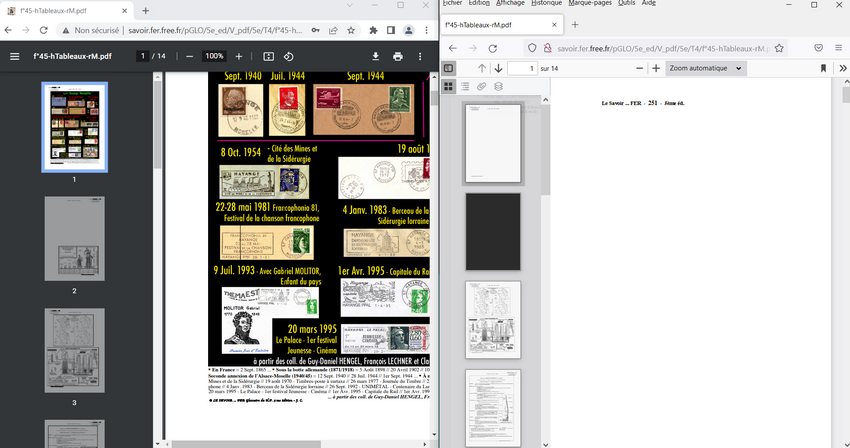Zoom in in Chrome PDF viewer
Viewport: 850px width, 448px height.
point(239,56)
